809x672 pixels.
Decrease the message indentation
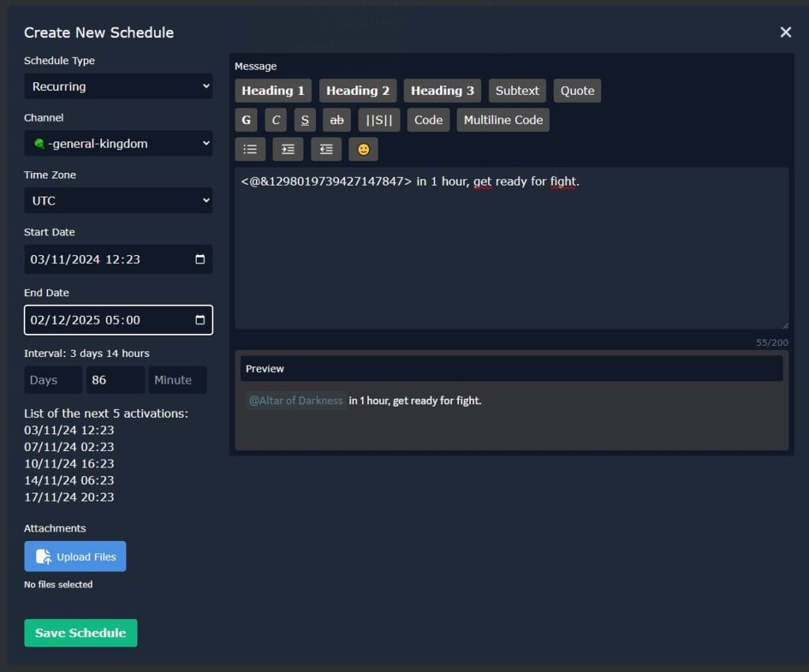(325, 148)
